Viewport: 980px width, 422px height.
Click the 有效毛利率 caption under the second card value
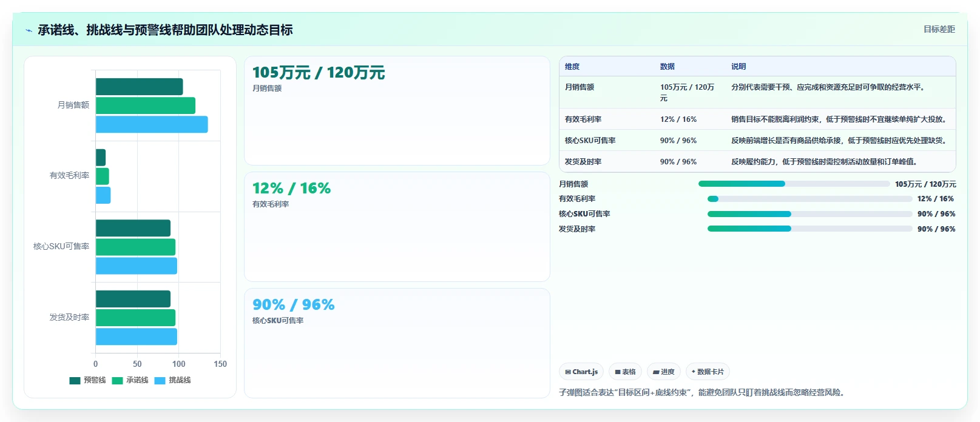pos(271,204)
